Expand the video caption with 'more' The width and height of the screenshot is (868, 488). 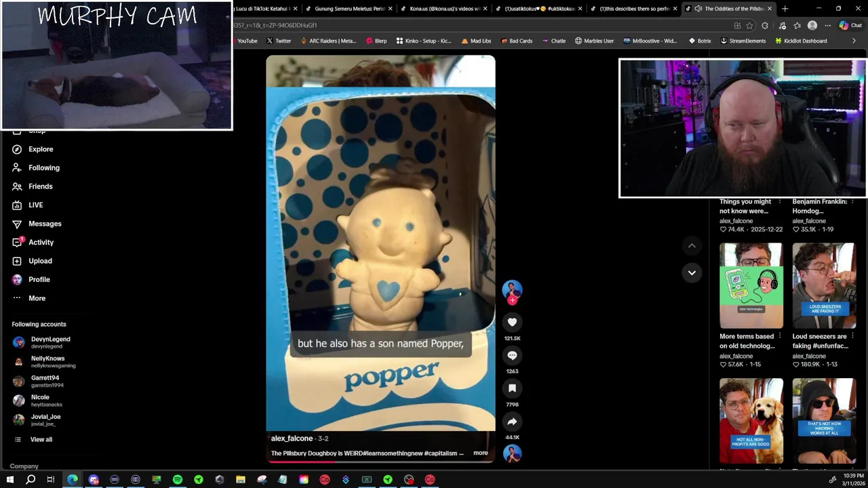(480, 453)
